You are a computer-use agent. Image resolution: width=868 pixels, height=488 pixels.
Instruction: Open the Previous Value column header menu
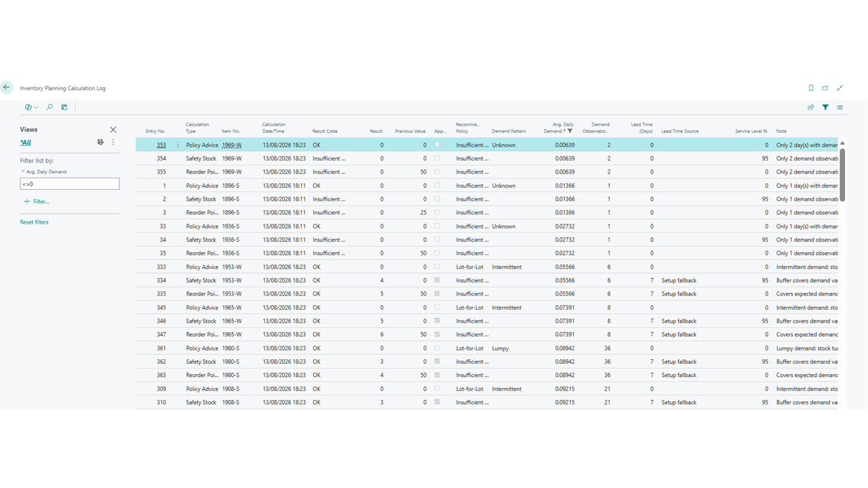(410, 131)
